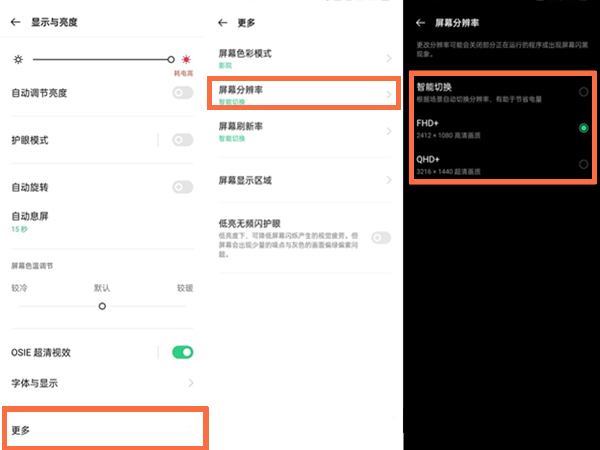
Task: Toggle 自动旋转 switch
Action: 182,187
